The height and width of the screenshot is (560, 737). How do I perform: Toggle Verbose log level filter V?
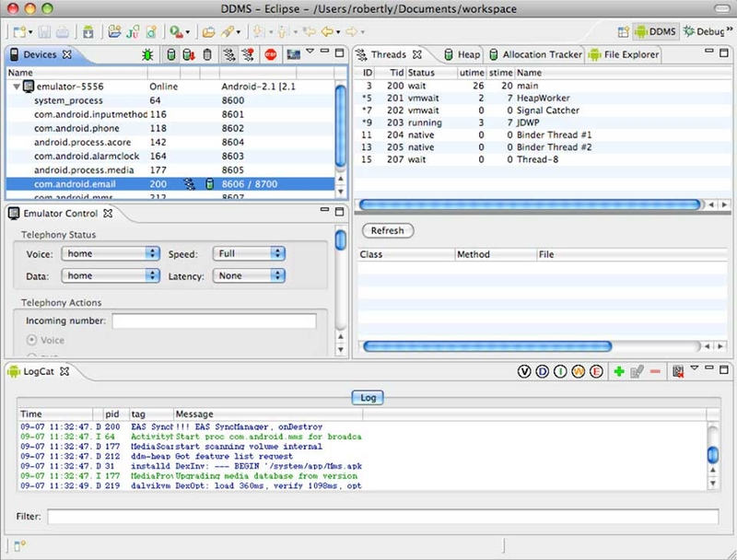pos(524,371)
